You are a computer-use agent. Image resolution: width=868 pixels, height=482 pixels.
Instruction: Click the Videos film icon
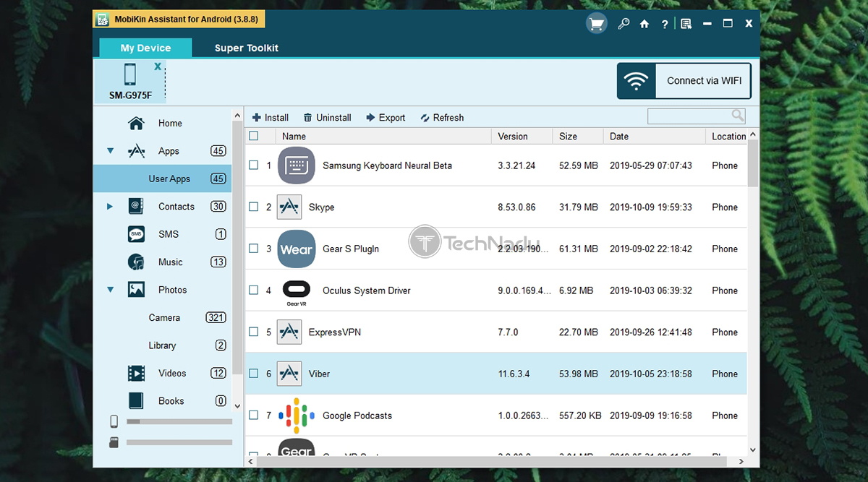(136, 374)
